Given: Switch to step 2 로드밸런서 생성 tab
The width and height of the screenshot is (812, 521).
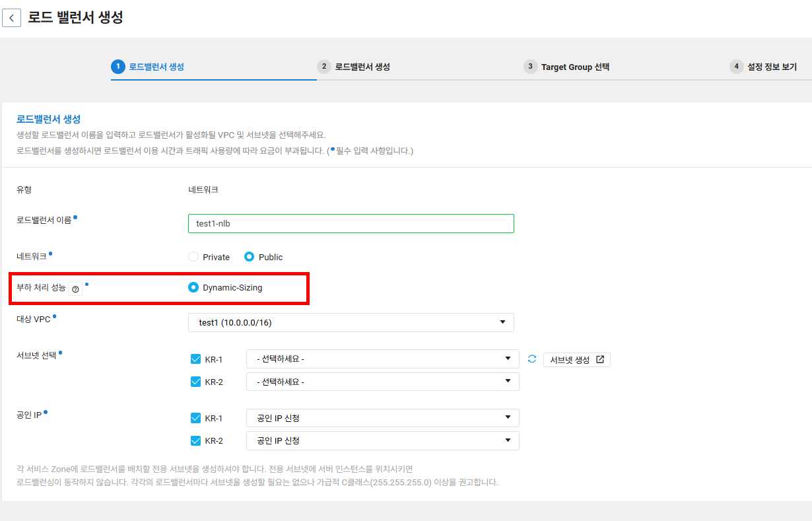Looking at the screenshot, I should coord(362,67).
